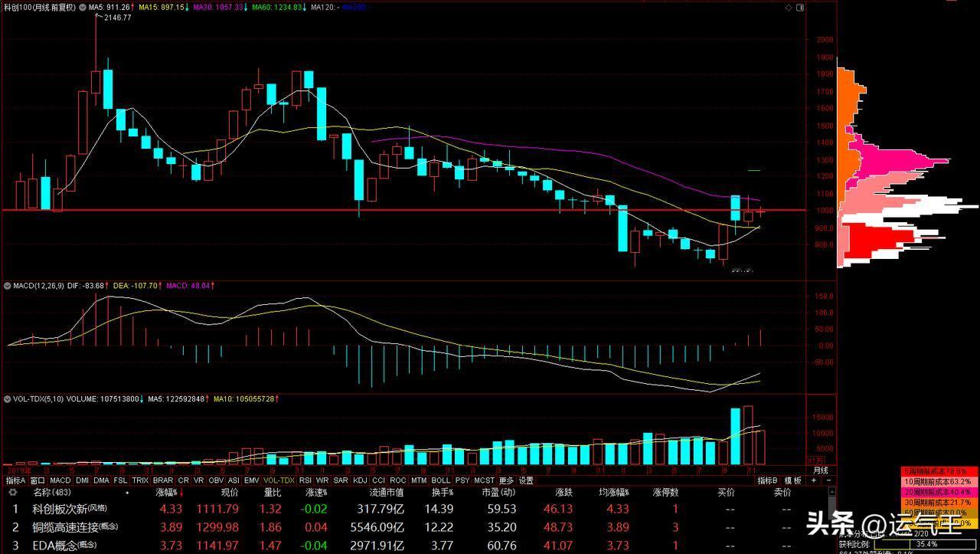Click the icon before the MACD(12,26,9) label
The width and height of the screenshot is (980, 554).
coord(6,285)
